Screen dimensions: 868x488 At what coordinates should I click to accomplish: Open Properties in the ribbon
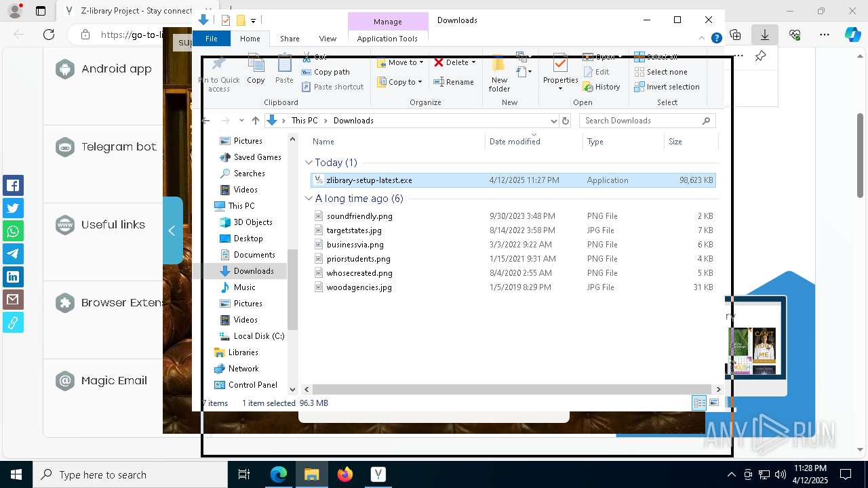[x=560, y=73]
